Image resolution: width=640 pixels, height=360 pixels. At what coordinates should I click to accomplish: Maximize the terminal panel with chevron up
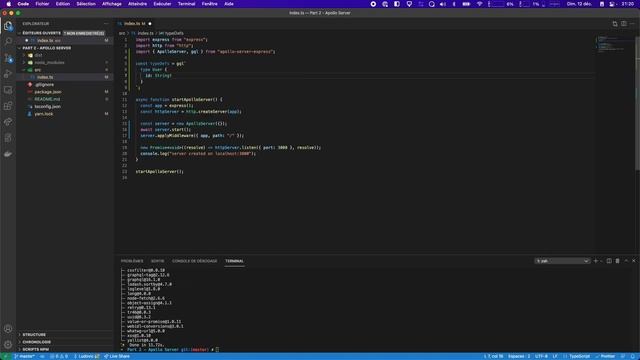pyautogui.click(x=626, y=261)
